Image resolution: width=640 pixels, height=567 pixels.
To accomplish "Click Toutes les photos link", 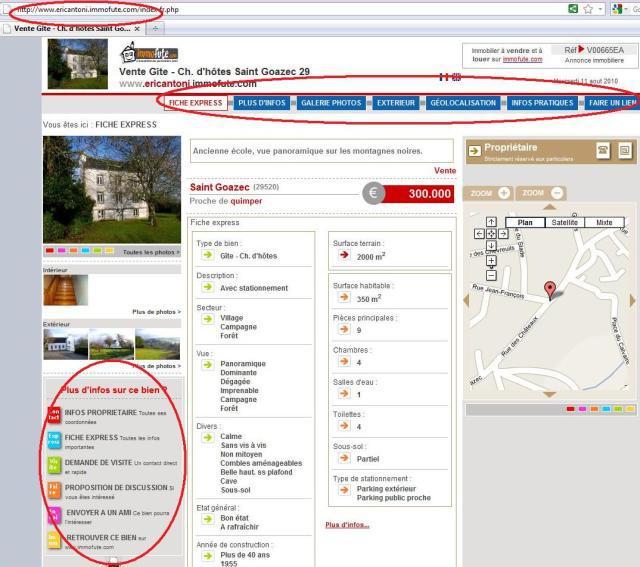I will 151,252.
